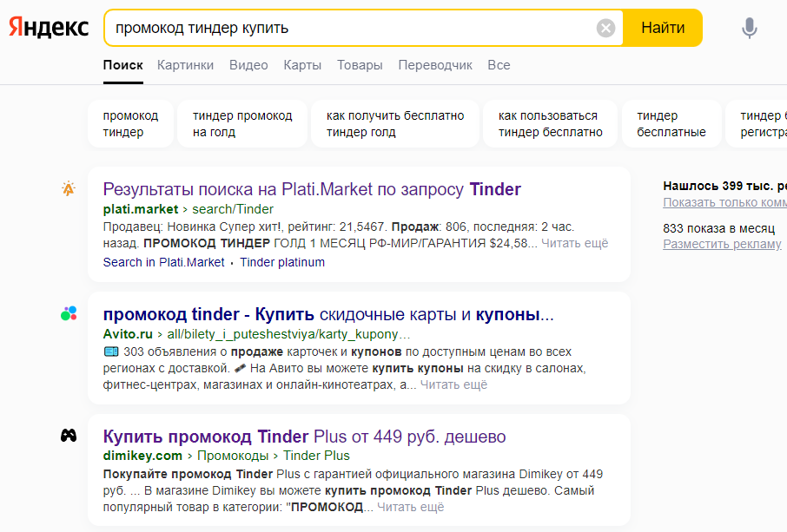Screen dimensions: 787x532
Task: Open the Карты tab
Action: click(x=302, y=65)
